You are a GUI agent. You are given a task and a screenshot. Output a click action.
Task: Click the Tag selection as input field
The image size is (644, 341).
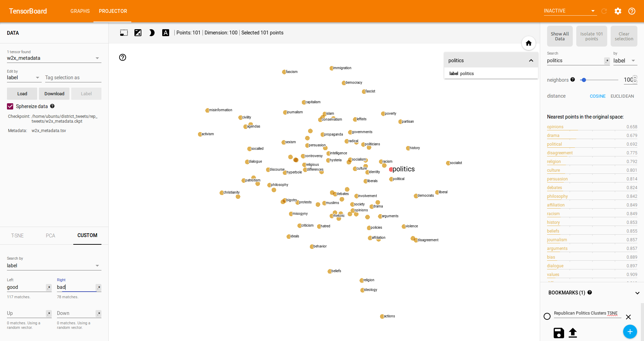73,78
